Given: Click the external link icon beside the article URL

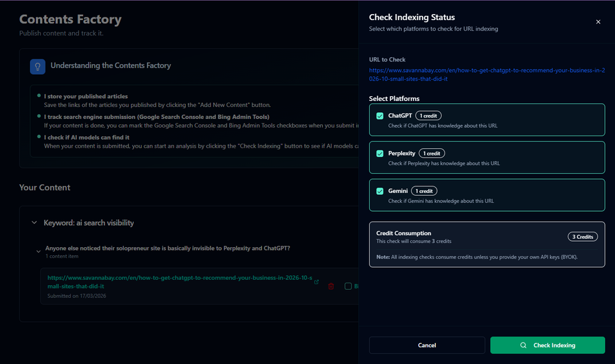Looking at the screenshot, I should click(x=316, y=282).
